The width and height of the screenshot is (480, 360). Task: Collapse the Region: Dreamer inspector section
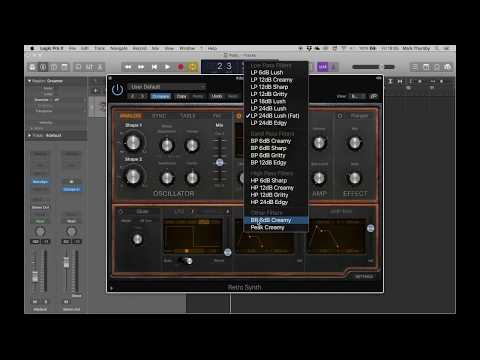29,81
